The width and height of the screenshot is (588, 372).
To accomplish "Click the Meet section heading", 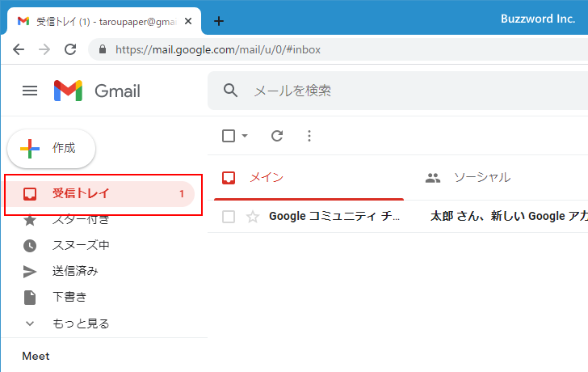I will (36, 356).
